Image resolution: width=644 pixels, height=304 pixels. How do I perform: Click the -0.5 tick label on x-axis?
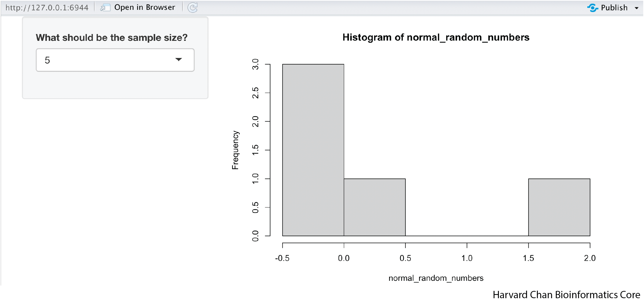click(x=282, y=258)
